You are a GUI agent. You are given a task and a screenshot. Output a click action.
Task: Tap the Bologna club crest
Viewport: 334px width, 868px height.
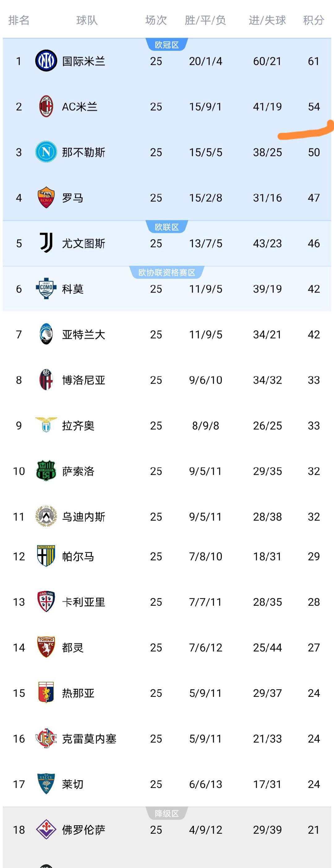pyautogui.click(x=46, y=380)
